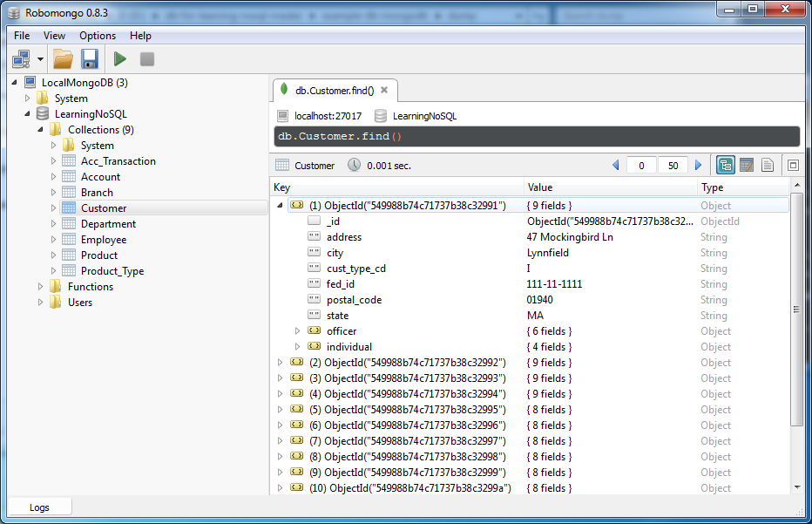Image resolution: width=812 pixels, height=524 pixels.
Task: Open the File menu
Action: coord(22,36)
